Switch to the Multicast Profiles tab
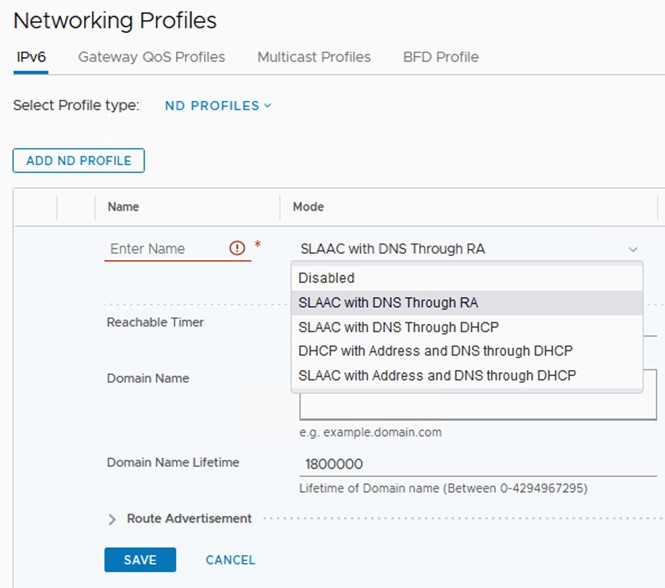Screen dimensions: 665x588 pyautogui.click(x=314, y=57)
